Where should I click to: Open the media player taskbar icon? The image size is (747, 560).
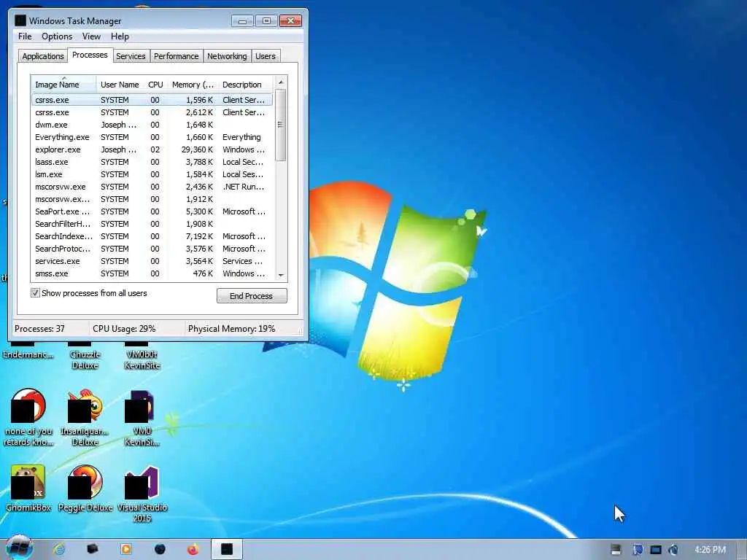click(126, 549)
